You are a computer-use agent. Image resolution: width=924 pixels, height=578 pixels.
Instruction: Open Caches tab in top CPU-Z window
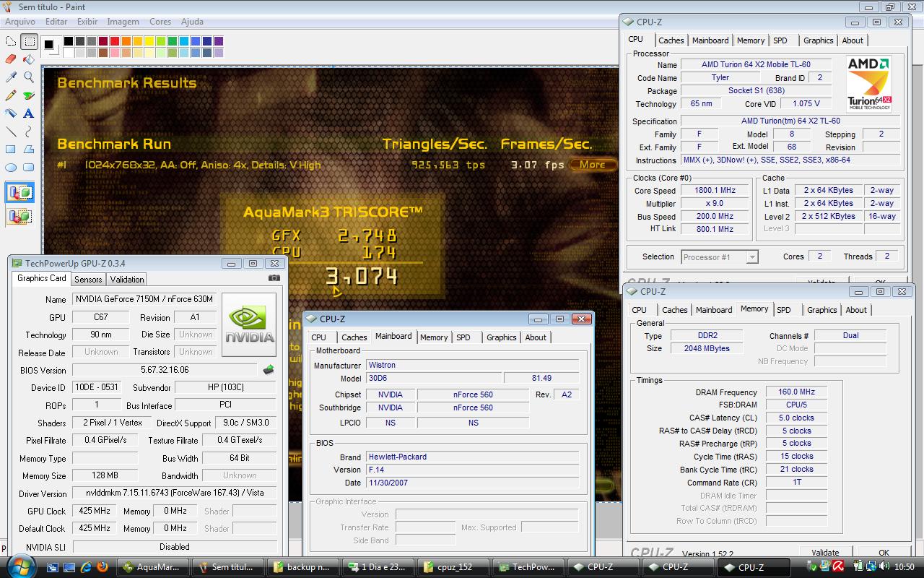click(x=671, y=40)
